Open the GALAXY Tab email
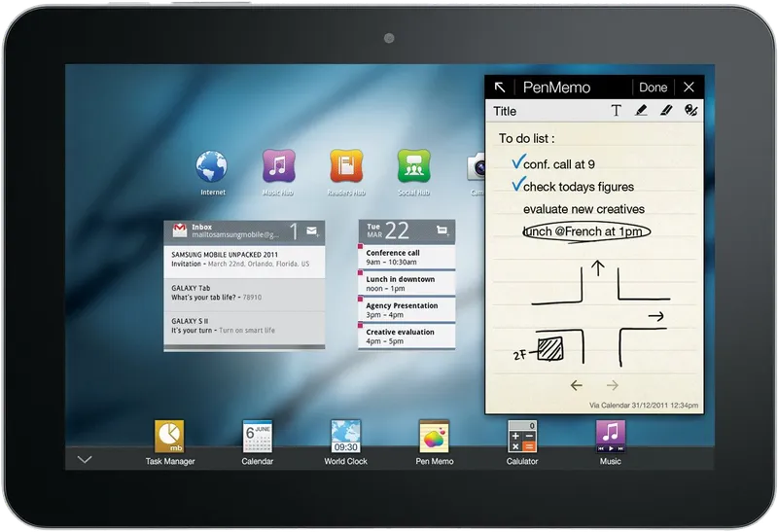This screenshot has height=532, width=778. point(245,293)
